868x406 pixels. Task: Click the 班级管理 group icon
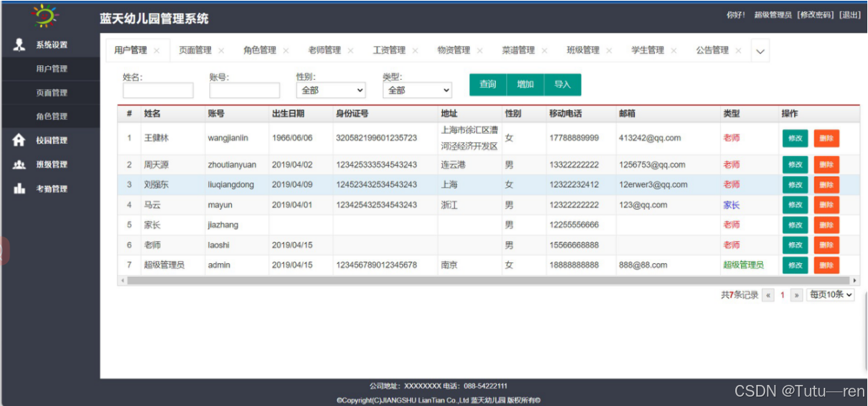[20, 165]
